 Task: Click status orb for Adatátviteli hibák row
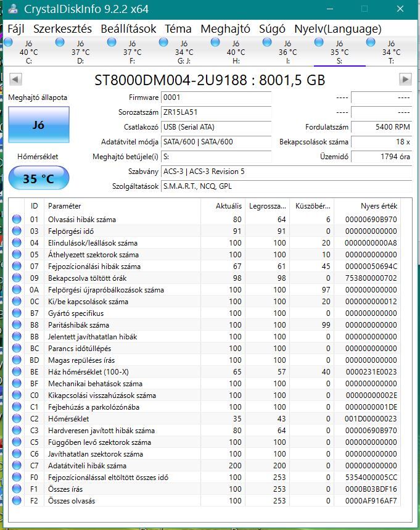click(x=17, y=465)
